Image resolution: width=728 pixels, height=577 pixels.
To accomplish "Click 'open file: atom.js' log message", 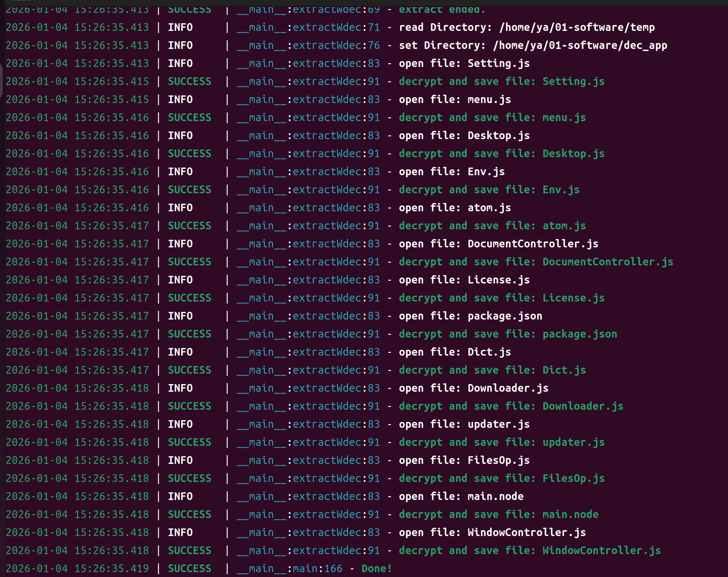I will (455, 208).
